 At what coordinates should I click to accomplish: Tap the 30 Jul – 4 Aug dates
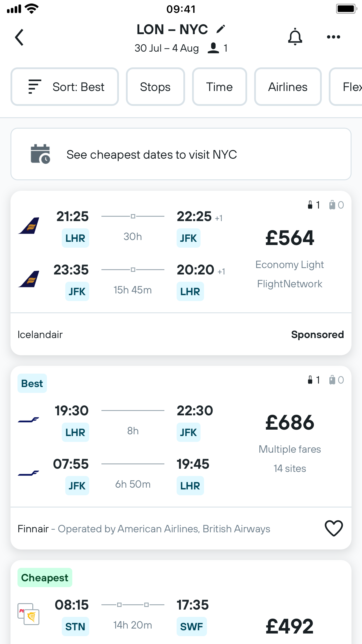point(167,48)
